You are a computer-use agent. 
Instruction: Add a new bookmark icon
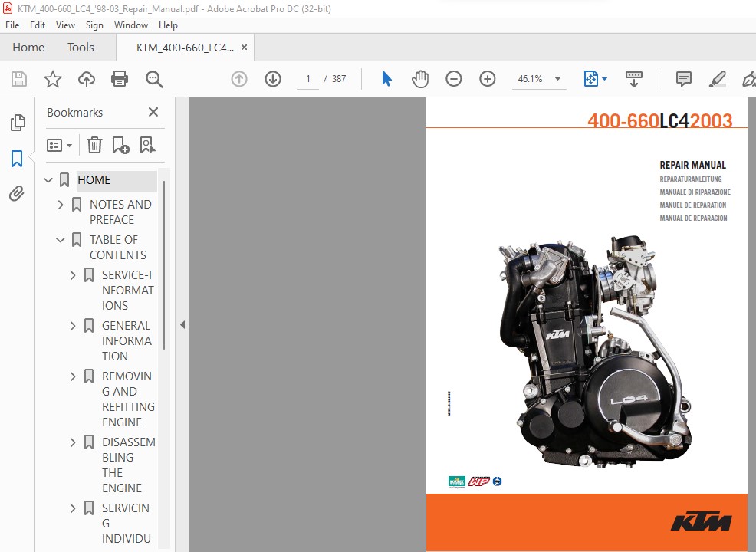[x=120, y=145]
